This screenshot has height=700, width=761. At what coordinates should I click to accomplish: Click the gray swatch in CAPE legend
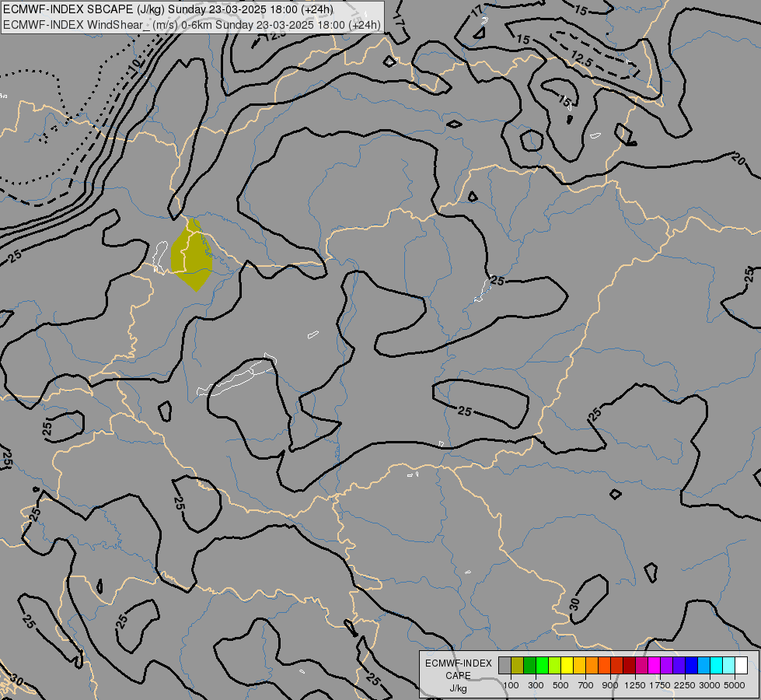click(504, 665)
